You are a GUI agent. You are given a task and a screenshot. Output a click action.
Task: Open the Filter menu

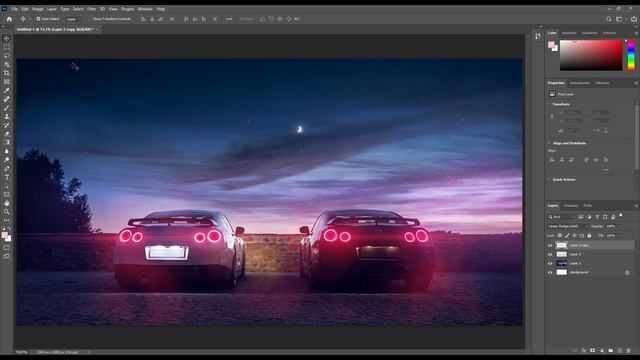(x=91, y=9)
